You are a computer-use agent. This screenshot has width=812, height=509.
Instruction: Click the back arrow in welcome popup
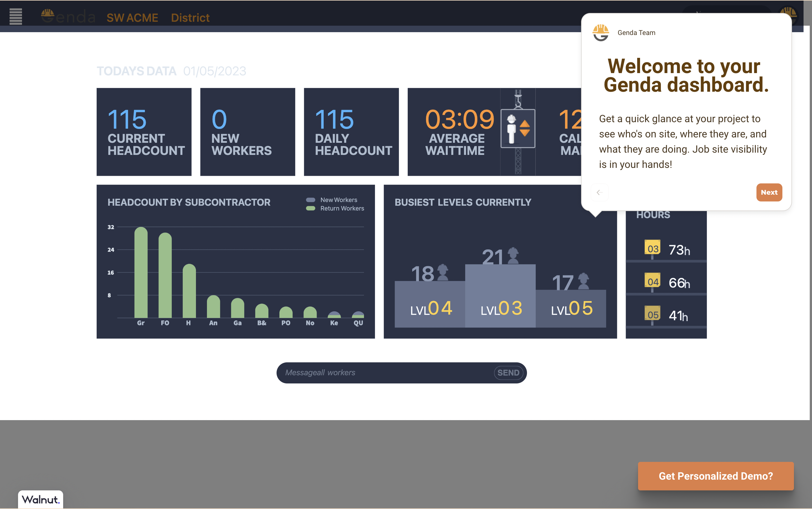(x=599, y=192)
